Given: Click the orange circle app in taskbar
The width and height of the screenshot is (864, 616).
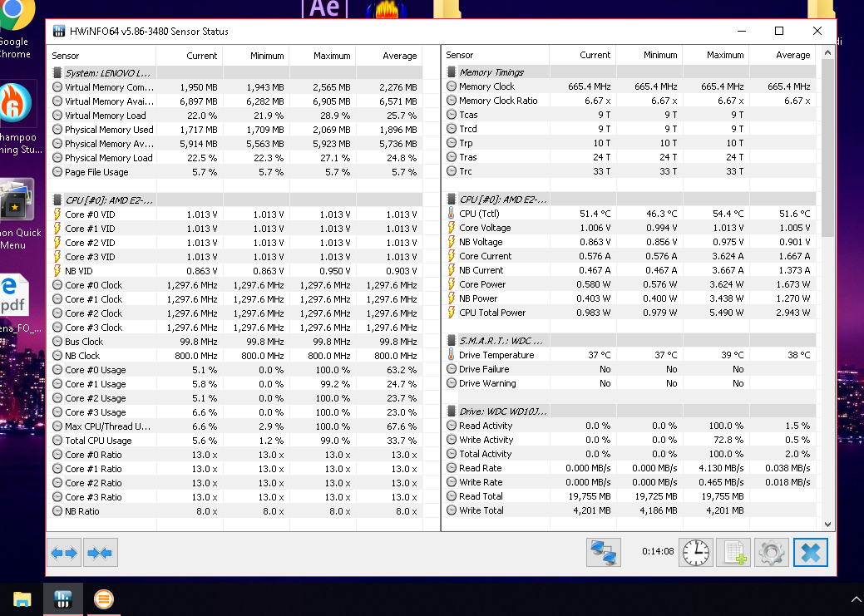Looking at the screenshot, I should click(x=103, y=599).
